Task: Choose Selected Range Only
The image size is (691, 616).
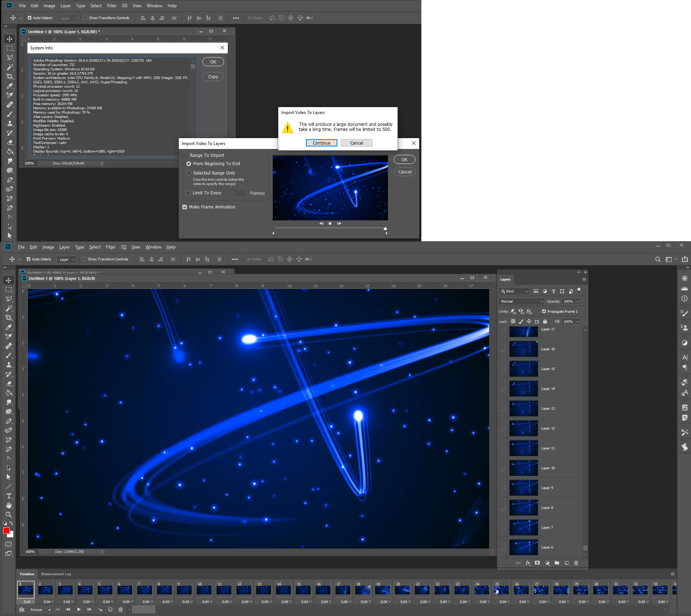Action: 189,173
